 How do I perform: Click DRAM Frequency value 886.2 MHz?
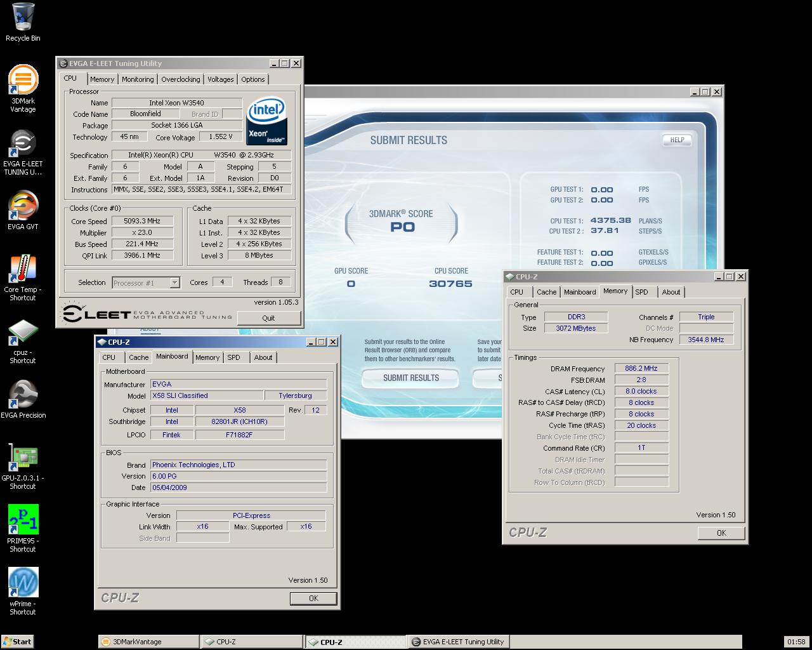pos(641,368)
